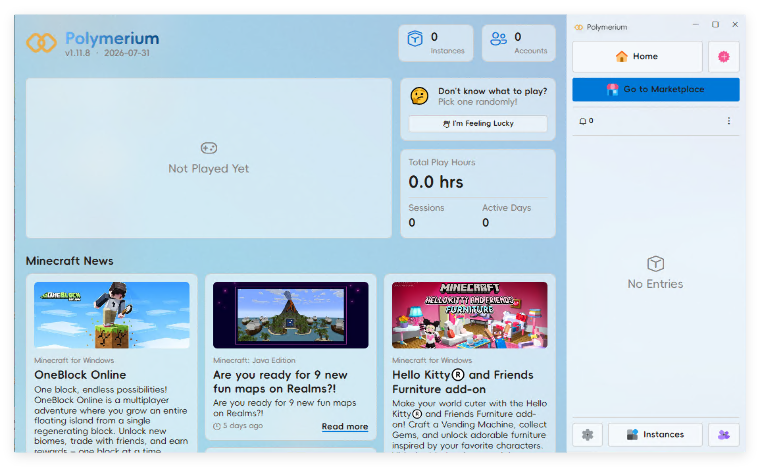Image resolution: width=760 pixels, height=467 pixels.
Task: Close the Polymerium window
Action: pyautogui.click(x=735, y=24)
